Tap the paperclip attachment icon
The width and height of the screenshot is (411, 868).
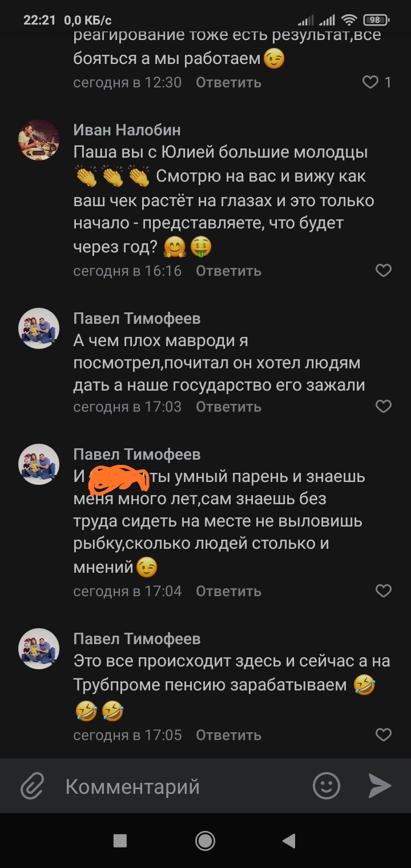(33, 786)
